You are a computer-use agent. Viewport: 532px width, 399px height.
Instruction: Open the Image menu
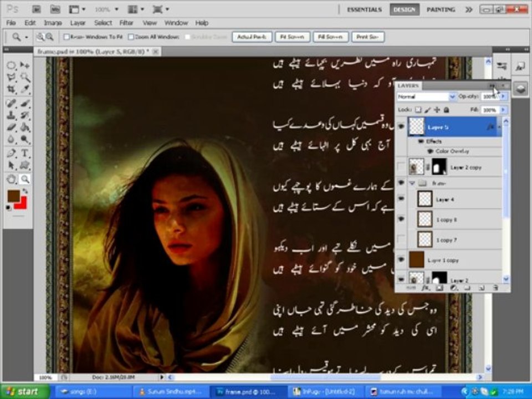53,23
